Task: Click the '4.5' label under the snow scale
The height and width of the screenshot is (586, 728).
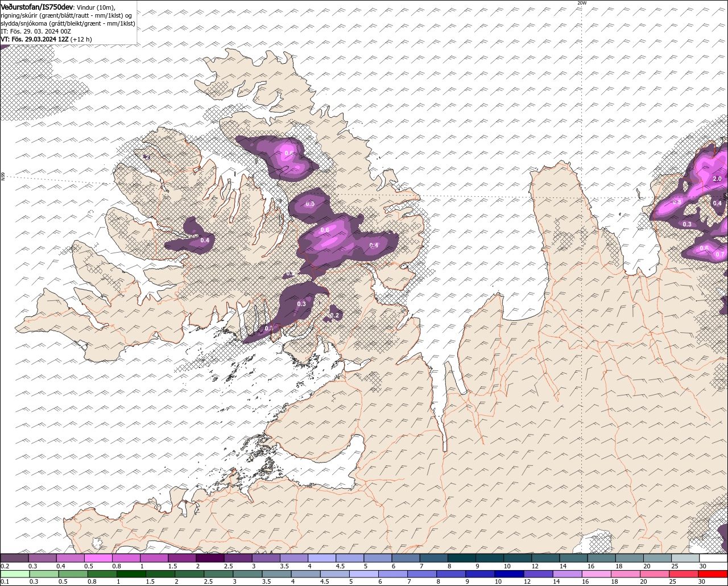Action: [x=340, y=566]
